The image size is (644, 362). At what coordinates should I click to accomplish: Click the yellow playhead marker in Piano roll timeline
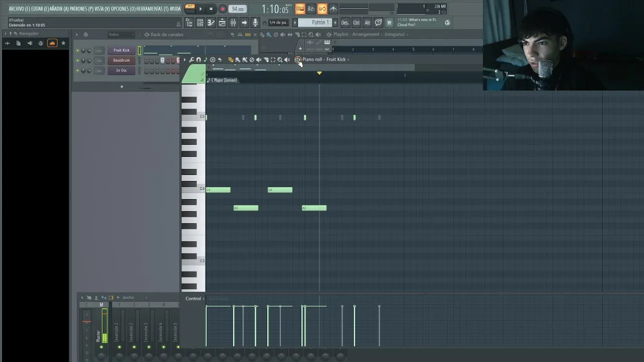pyautogui.click(x=319, y=73)
